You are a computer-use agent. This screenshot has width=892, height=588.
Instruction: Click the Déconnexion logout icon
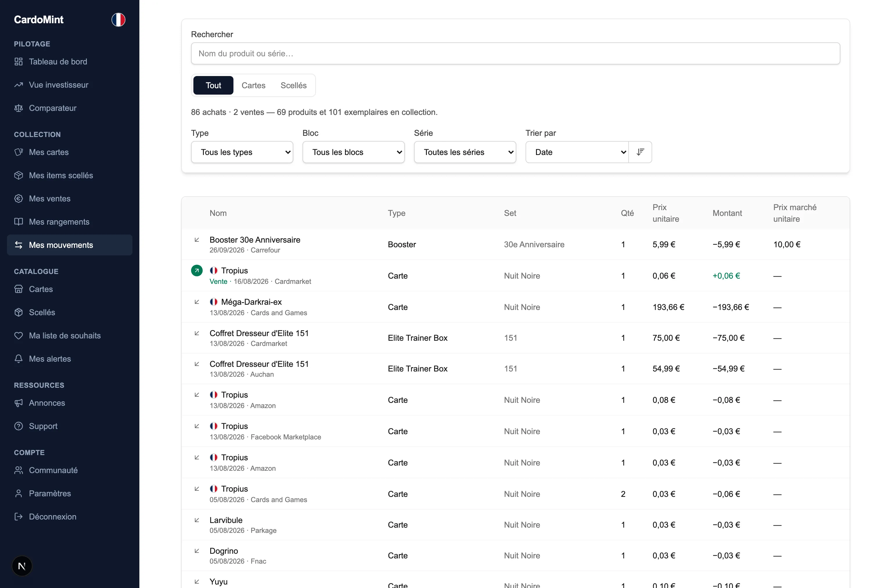18,517
